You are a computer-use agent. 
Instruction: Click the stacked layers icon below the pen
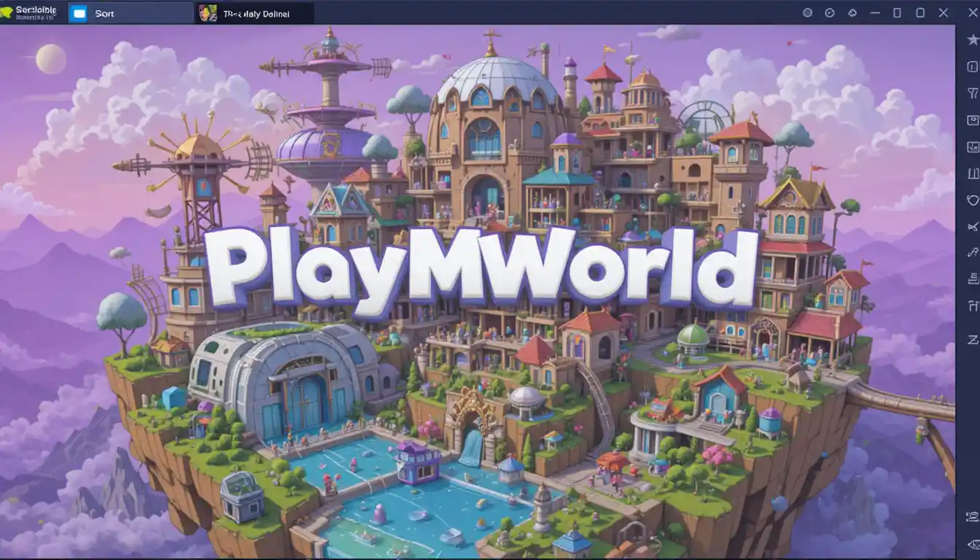tap(972, 278)
